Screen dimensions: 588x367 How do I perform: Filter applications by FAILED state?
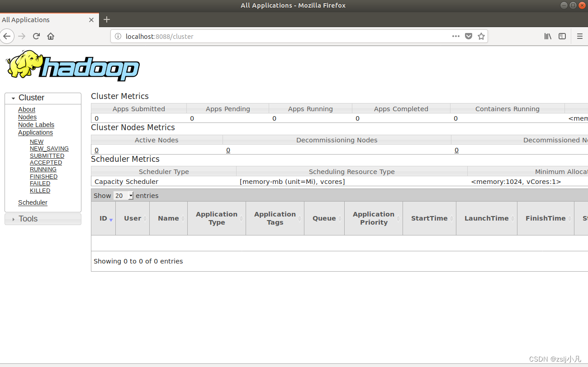[40, 183]
